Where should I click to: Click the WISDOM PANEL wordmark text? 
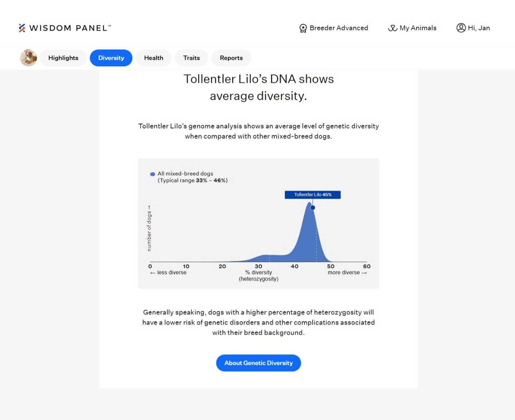pyautogui.click(x=70, y=28)
